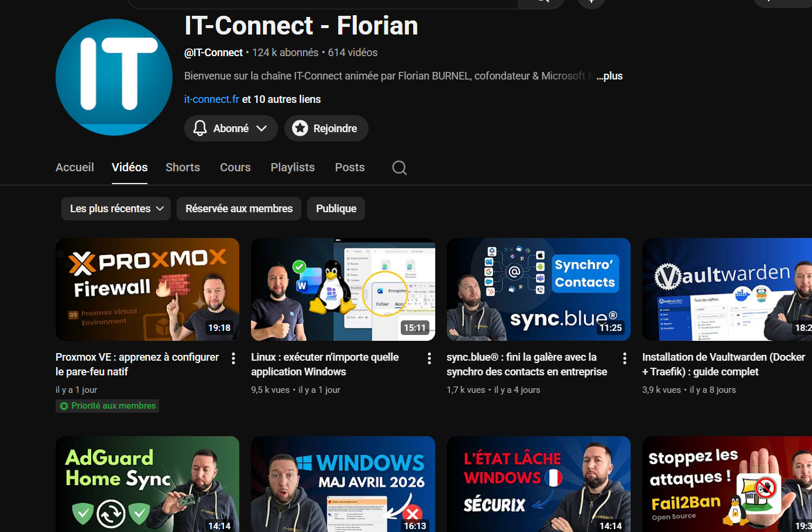The width and height of the screenshot is (812, 532).
Task: Filter videos by Publique
Action: point(336,209)
